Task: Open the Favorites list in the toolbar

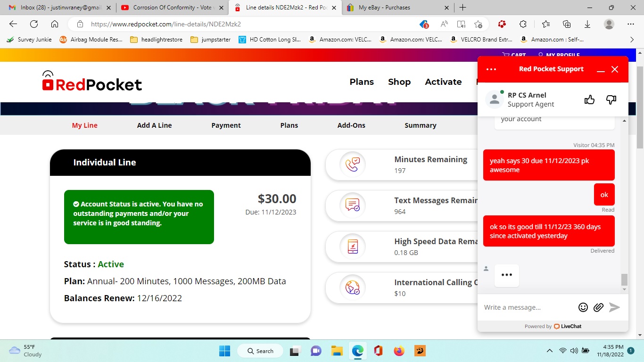Action: click(x=546, y=24)
